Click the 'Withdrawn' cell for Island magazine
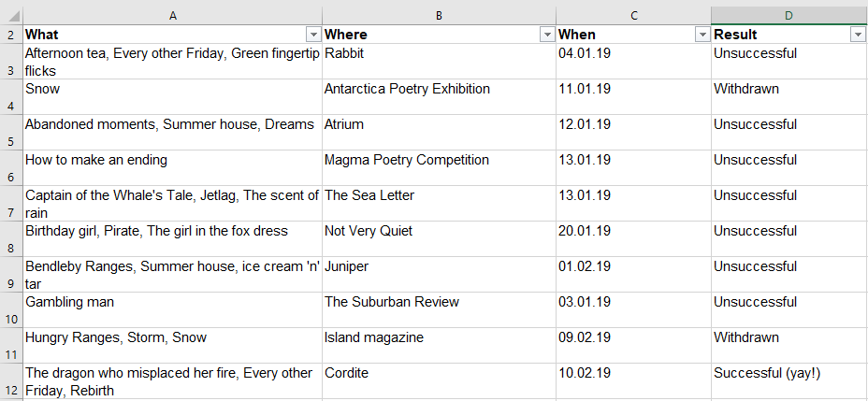The height and width of the screenshot is (401, 868). coord(746,337)
